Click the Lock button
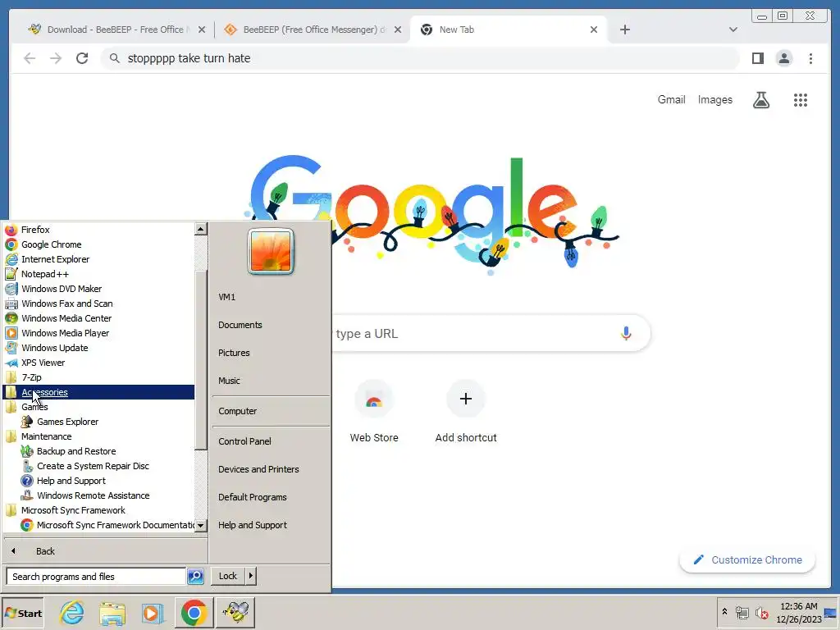 click(228, 576)
